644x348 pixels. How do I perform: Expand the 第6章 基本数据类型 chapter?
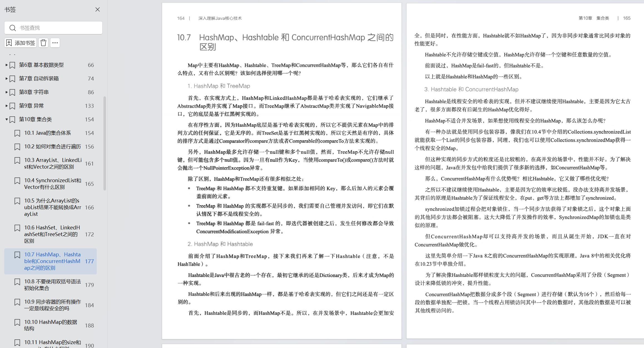coord(7,65)
